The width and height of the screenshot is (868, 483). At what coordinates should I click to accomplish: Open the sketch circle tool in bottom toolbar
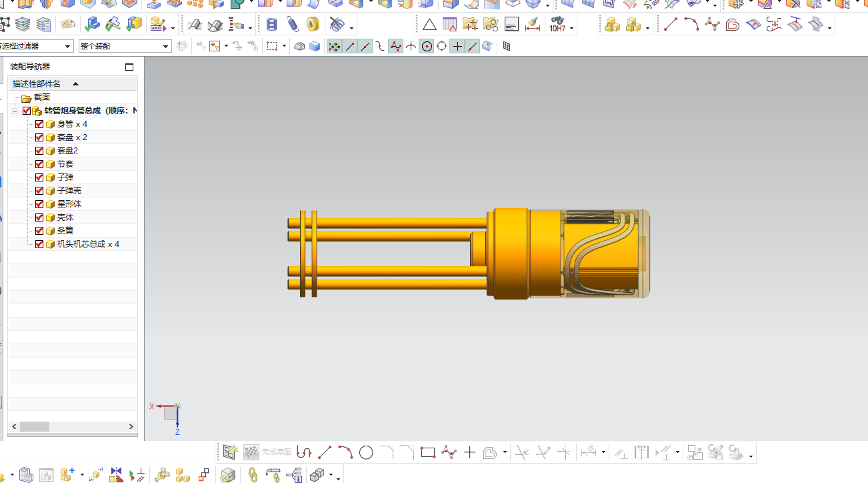click(x=366, y=453)
